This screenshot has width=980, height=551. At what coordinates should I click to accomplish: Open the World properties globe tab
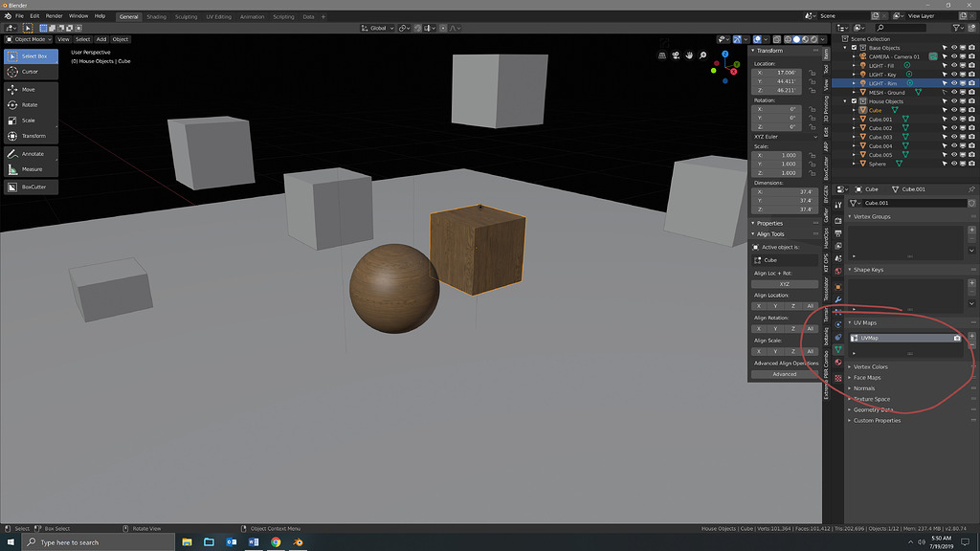pyautogui.click(x=838, y=271)
